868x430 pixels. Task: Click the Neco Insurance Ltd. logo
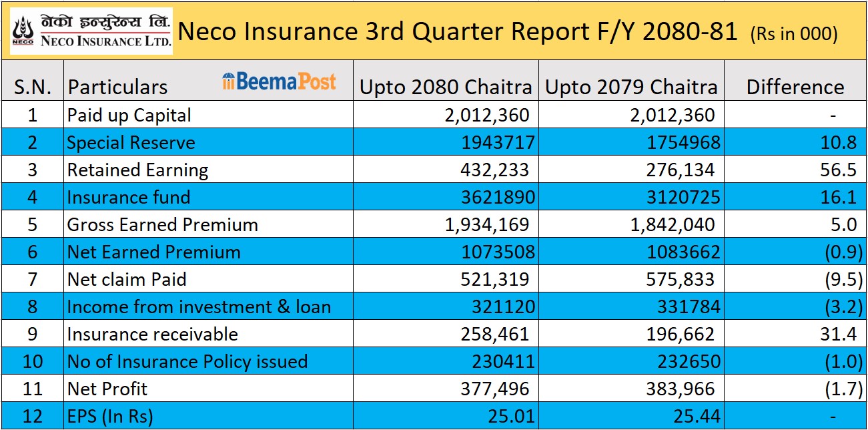91,31
